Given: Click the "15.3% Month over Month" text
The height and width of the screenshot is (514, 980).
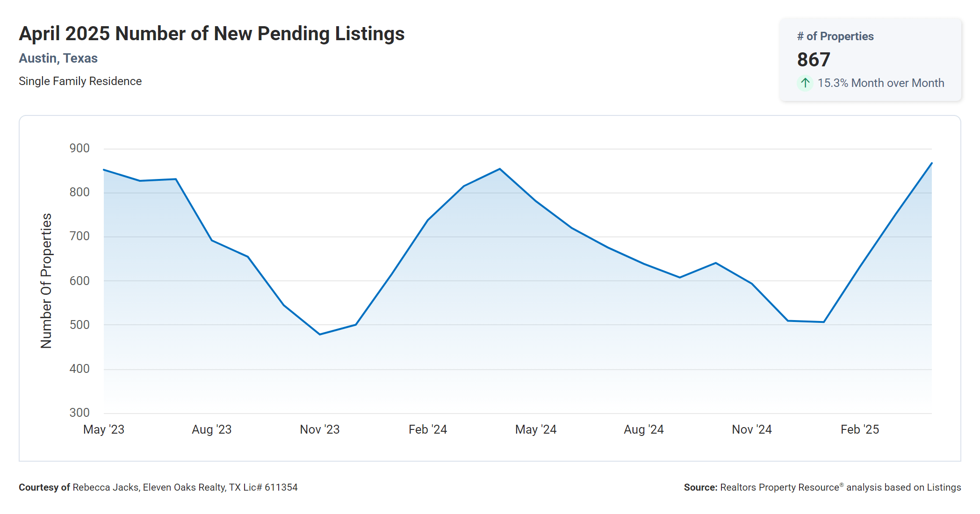Looking at the screenshot, I should [x=881, y=83].
